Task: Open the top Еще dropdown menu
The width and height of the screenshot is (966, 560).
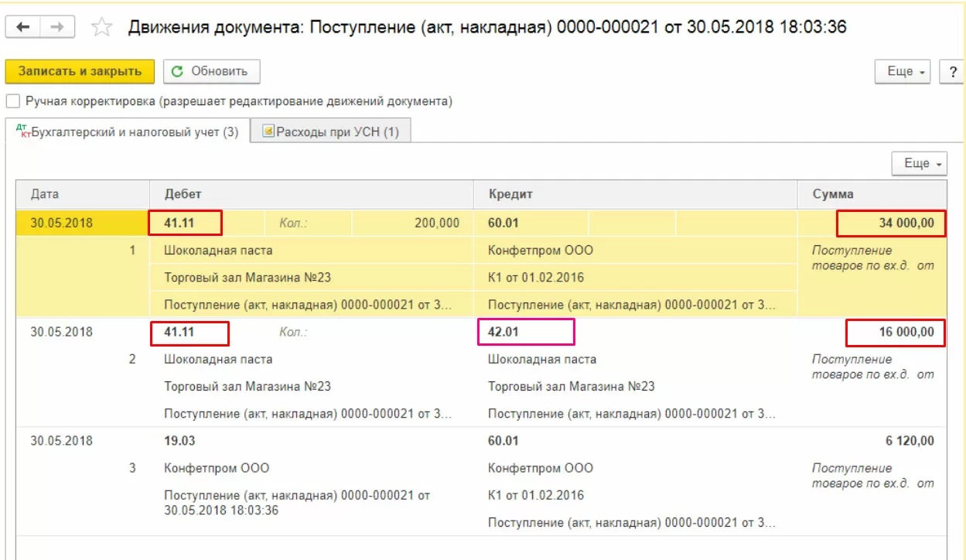Action: tap(906, 71)
